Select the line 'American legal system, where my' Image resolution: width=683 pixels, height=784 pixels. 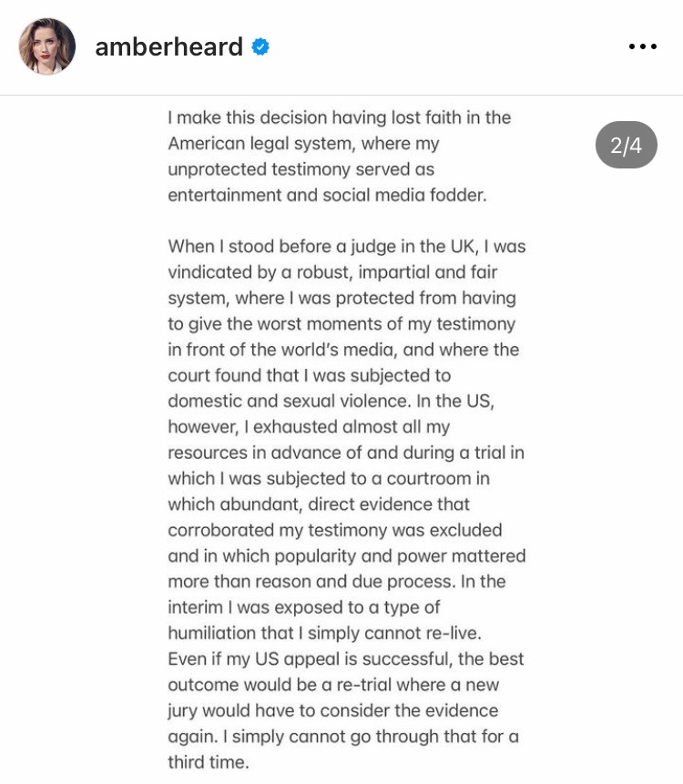tap(303, 144)
